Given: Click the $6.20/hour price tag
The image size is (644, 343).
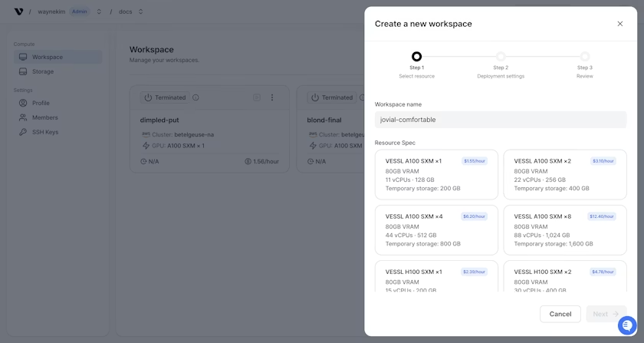Looking at the screenshot, I should click(x=474, y=216).
